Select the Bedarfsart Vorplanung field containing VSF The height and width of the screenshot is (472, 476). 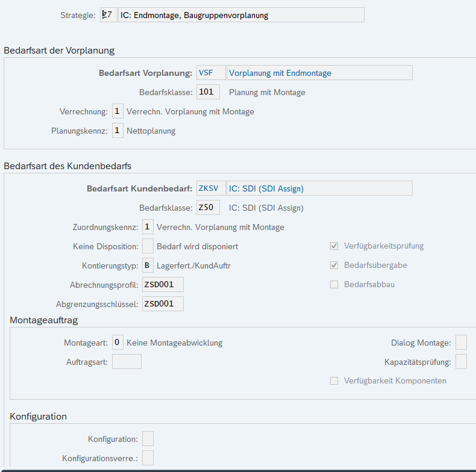tap(211, 73)
